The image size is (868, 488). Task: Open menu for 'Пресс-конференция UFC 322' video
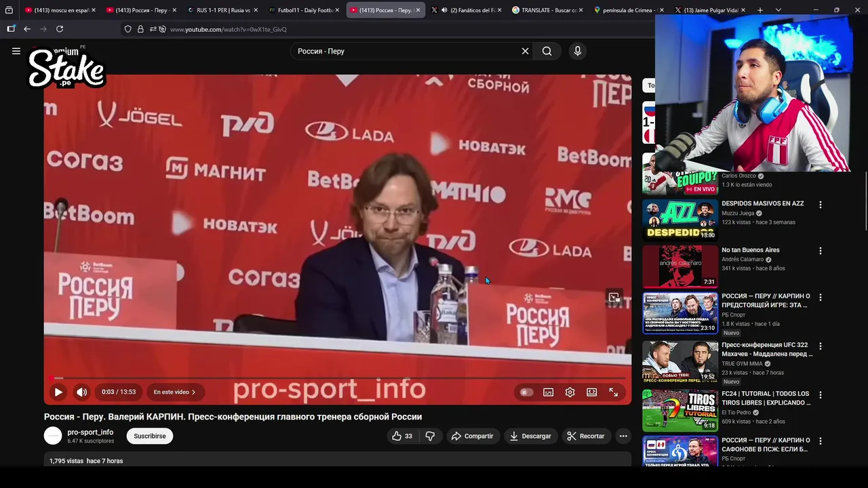(x=820, y=346)
